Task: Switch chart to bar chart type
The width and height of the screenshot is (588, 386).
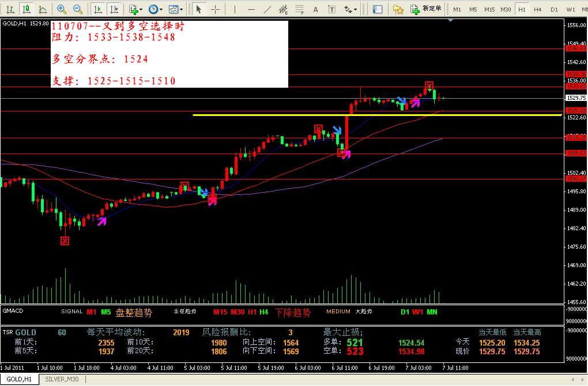Action: click(10, 9)
